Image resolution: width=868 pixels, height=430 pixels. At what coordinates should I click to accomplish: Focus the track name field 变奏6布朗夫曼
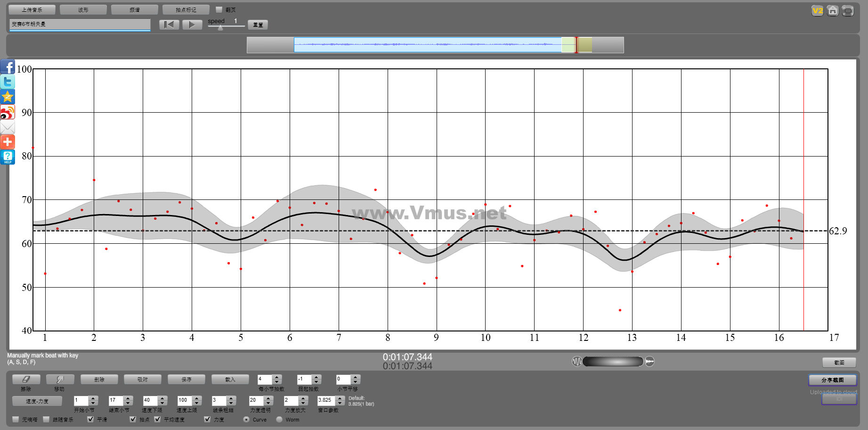[x=80, y=24]
